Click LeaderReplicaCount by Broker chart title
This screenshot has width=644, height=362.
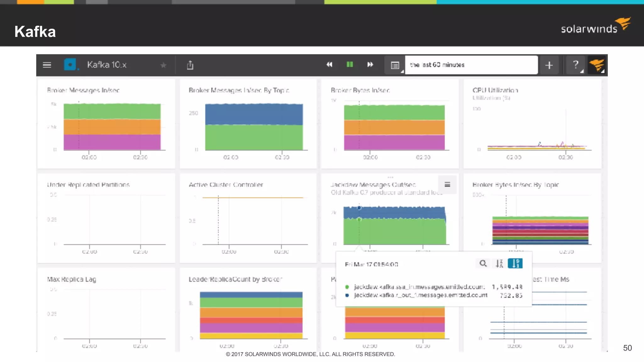pyautogui.click(x=235, y=279)
